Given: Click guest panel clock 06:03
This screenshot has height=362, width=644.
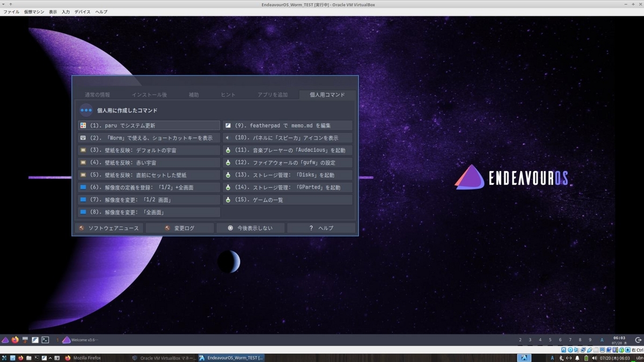Looking at the screenshot, I should [619, 341].
